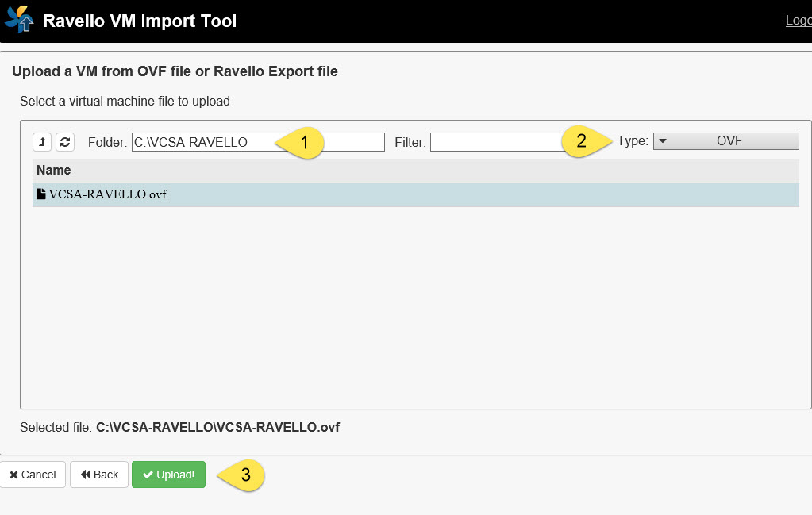Click the yellow callout numbered 3
Image resolution: width=812 pixels, height=515 pixels.
coord(243,475)
